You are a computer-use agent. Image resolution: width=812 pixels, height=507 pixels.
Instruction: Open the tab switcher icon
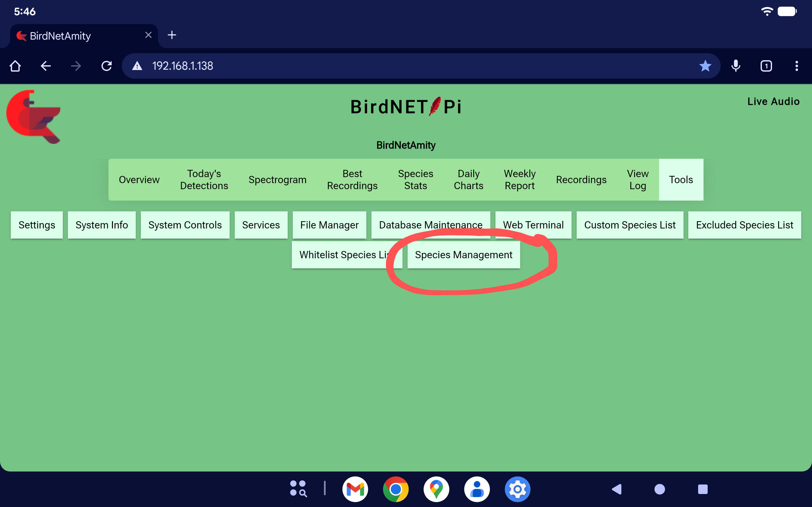coord(766,66)
